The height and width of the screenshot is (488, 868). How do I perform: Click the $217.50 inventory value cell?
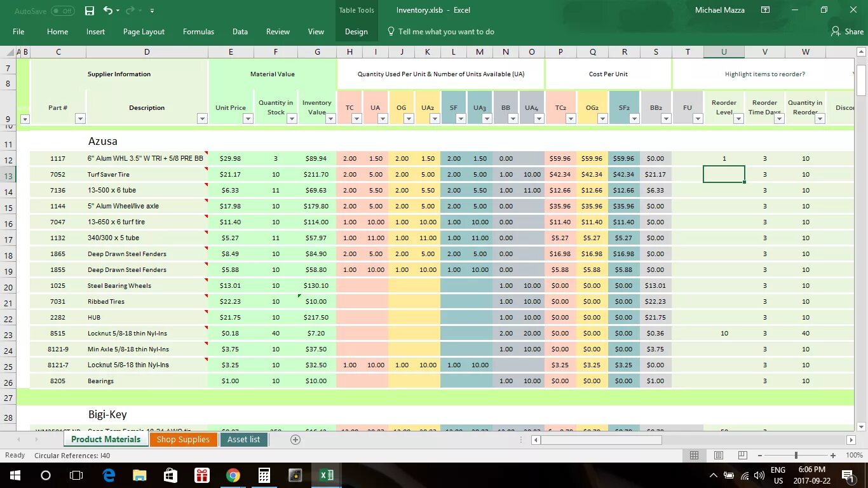(317, 317)
